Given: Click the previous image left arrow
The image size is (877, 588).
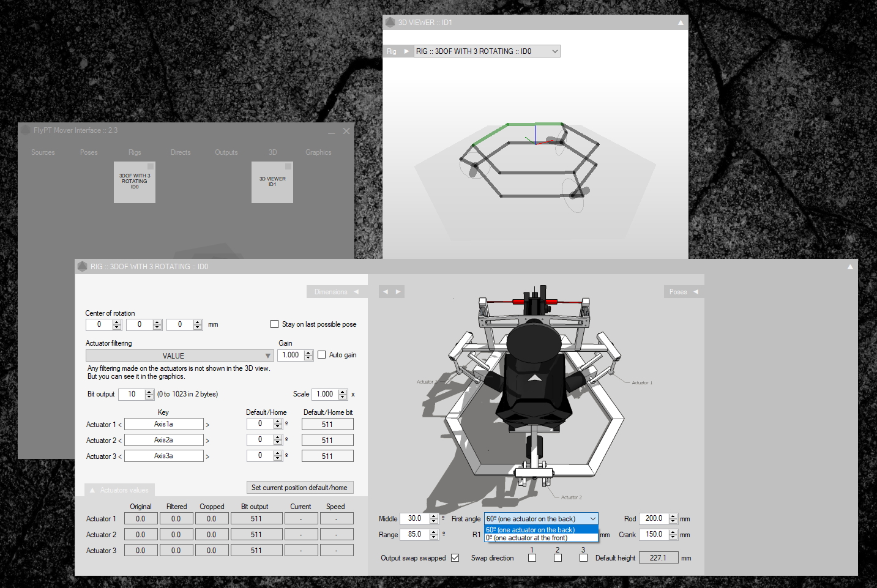Looking at the screenshot, I should pos(386,292).
